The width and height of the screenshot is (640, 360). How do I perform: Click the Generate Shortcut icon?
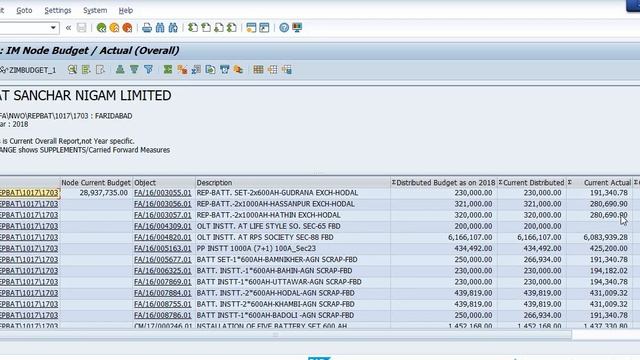coord(264,28)
